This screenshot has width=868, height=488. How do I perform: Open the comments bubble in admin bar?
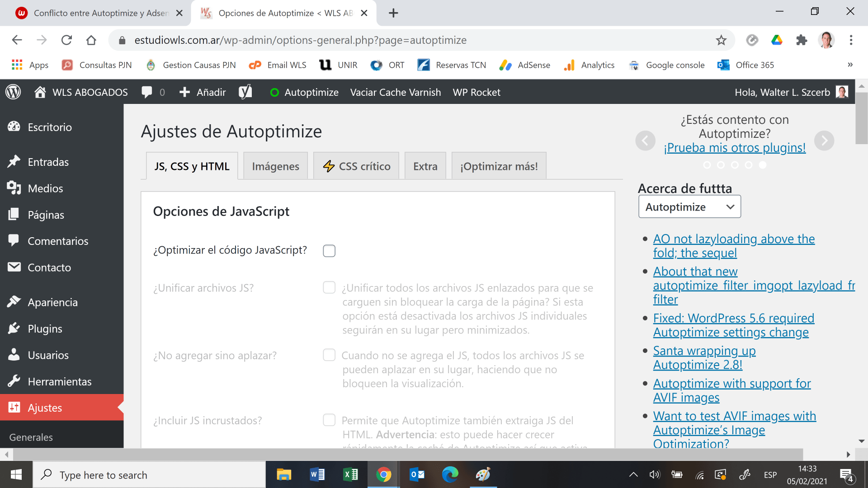coord(147,92)
